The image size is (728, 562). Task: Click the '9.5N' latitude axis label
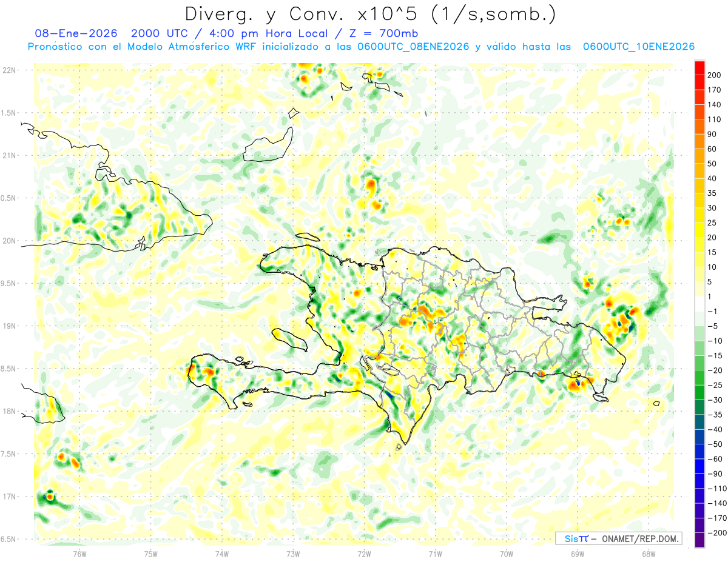8,283
